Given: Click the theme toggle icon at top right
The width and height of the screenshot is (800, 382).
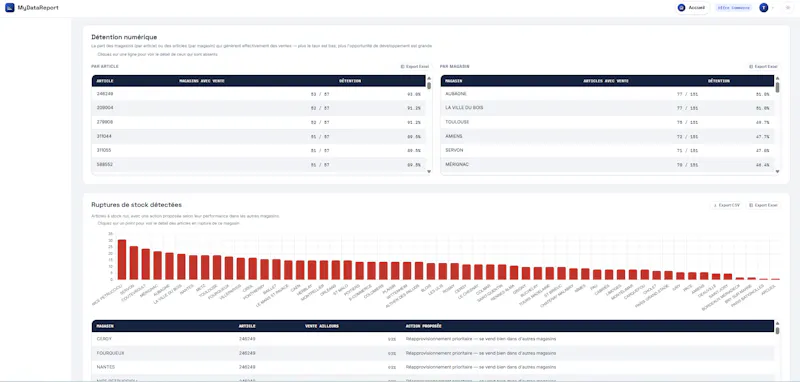Looking at the screenshot, I should coord(788,8).
